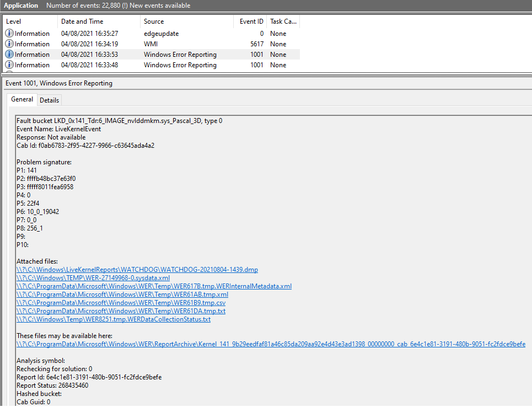Viewport: 532px width, 407px height.
Task: Switch to the Details tab
Action: click(x=49, y=100)
